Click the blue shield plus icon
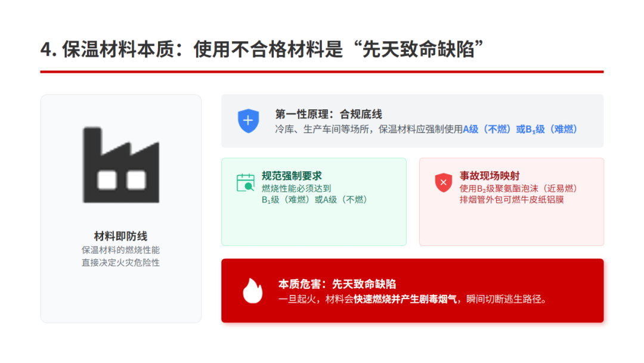The width and height of the screenshot is (644, 363). tap(249, 121)
